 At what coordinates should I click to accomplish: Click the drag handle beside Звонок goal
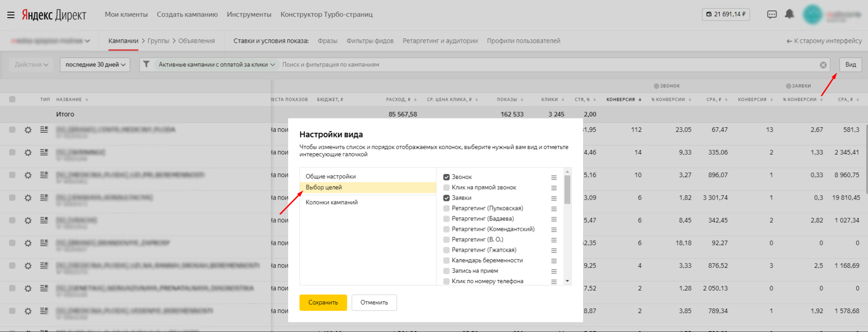click(554, 177)
